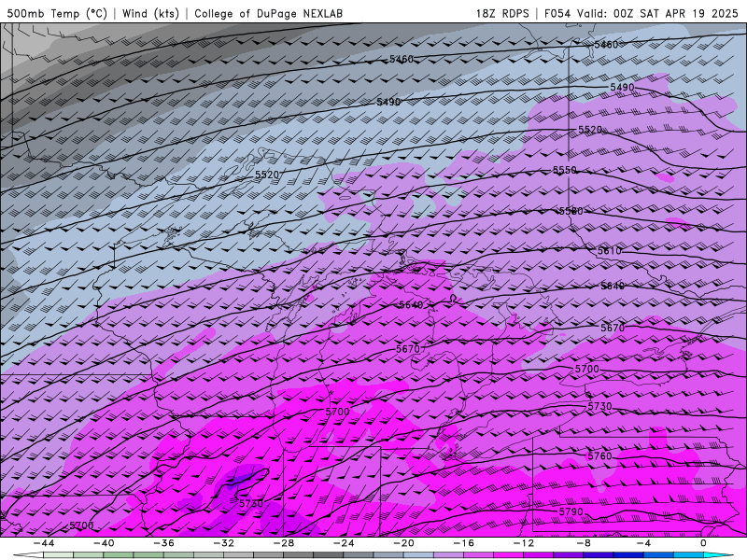
Task: Select the 0 value on the temperature legend
Action: 704,543
